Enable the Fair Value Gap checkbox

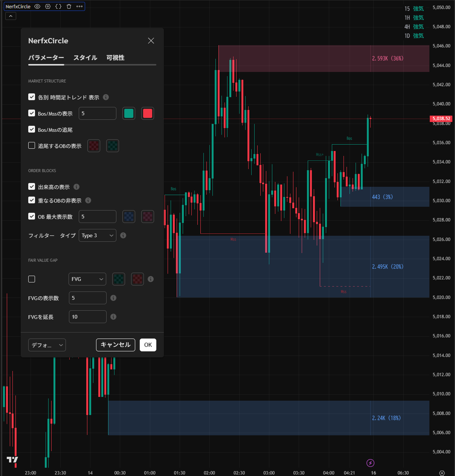coord(32,279)
